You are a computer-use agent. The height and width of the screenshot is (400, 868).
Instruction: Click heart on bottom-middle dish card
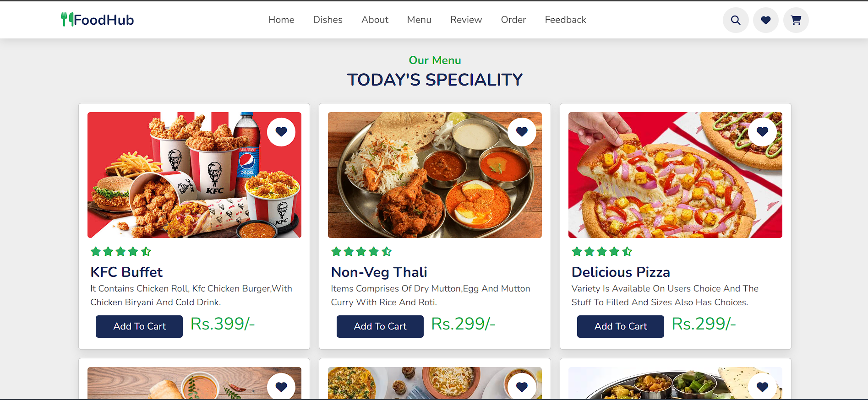coord(522,387)
